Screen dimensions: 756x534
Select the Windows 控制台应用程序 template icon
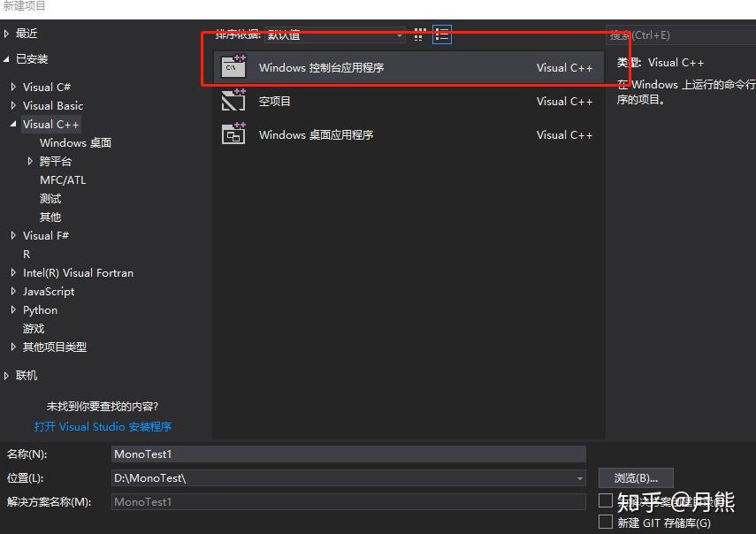pyautogui.click(x=233, y=65)
